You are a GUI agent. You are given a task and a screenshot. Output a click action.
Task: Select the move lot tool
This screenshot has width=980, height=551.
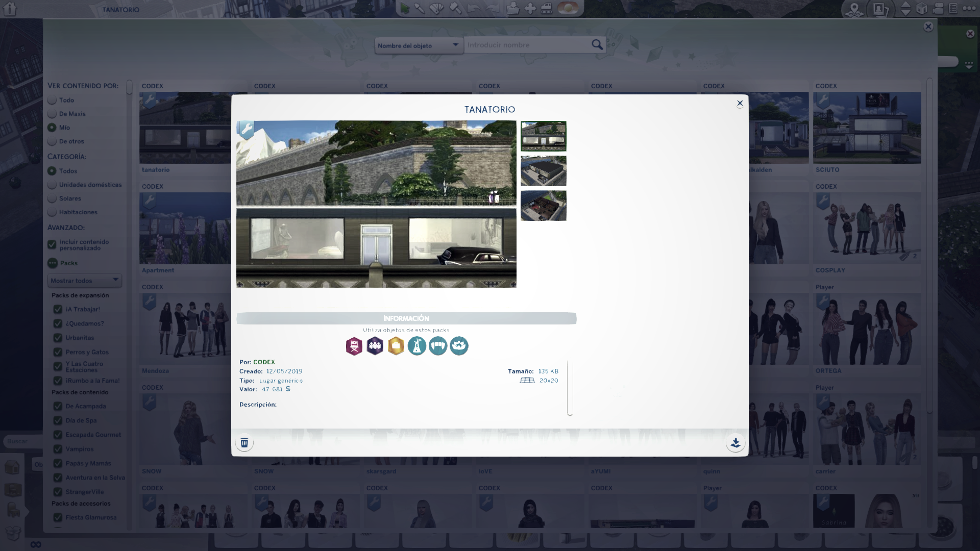(x=530, y=9)
